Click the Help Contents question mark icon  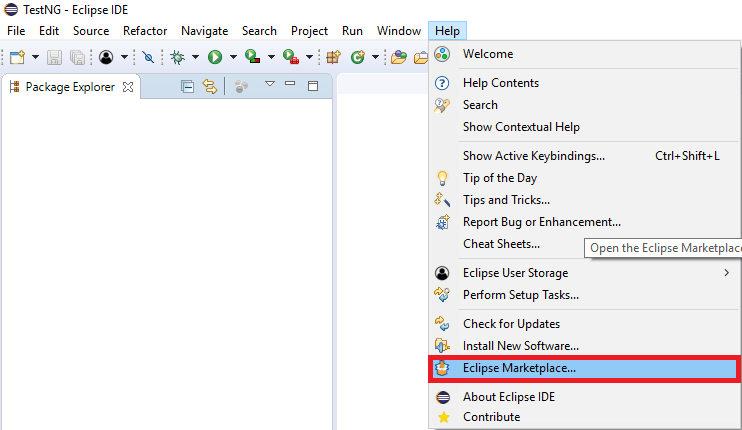pos(442,83)
